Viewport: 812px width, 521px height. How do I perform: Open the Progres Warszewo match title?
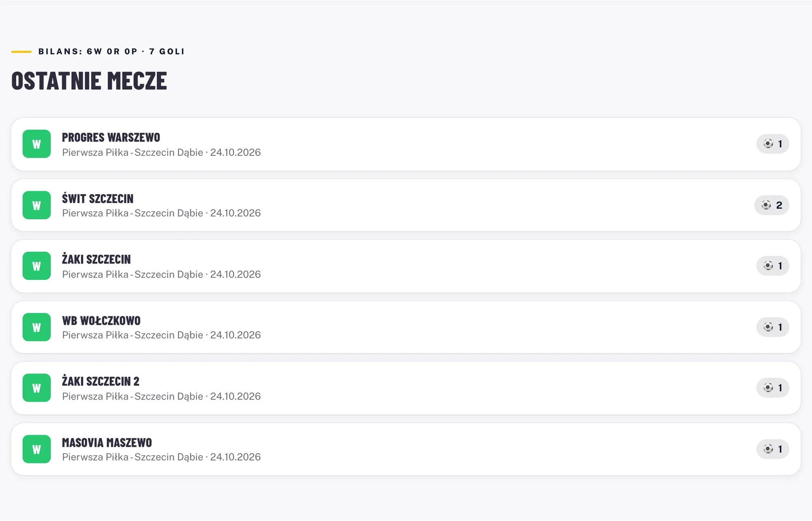click(111, 137)
